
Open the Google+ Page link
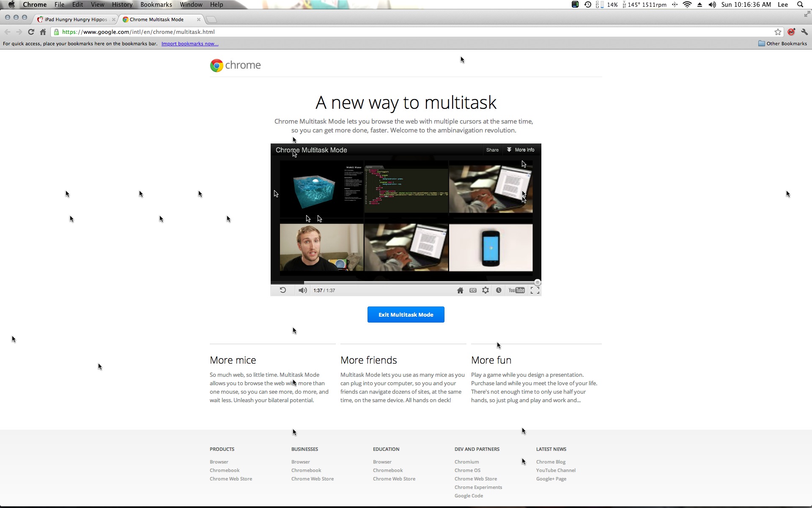551,479
